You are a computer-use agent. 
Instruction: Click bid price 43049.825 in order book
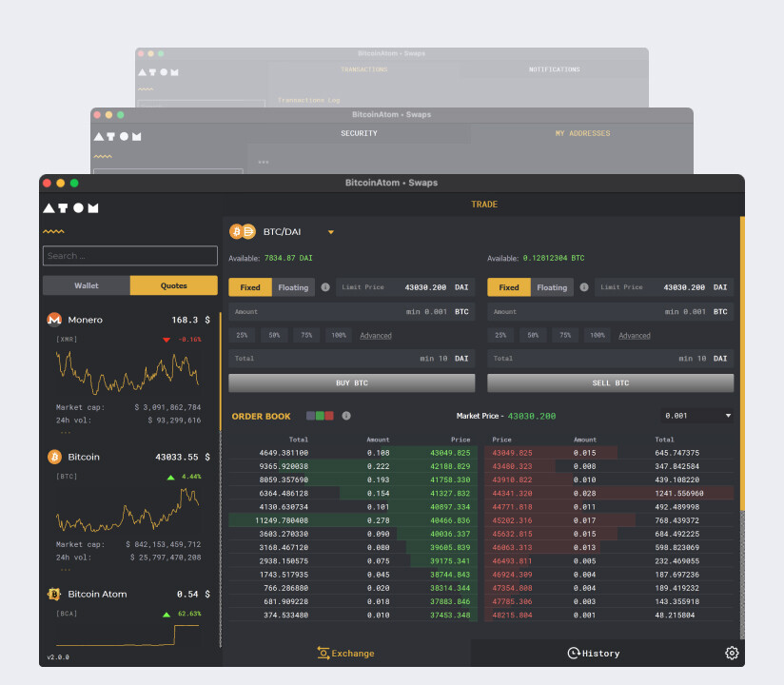[x=450, y=453]
